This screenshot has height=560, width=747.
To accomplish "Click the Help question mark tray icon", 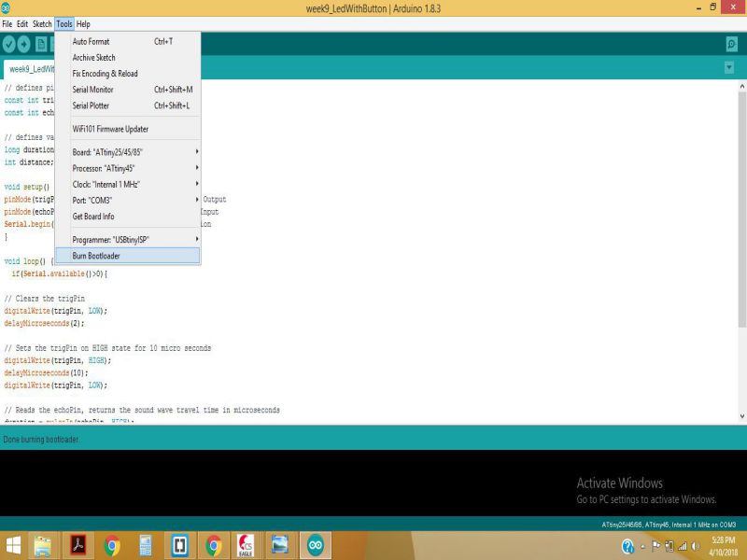I will (627, 546).
